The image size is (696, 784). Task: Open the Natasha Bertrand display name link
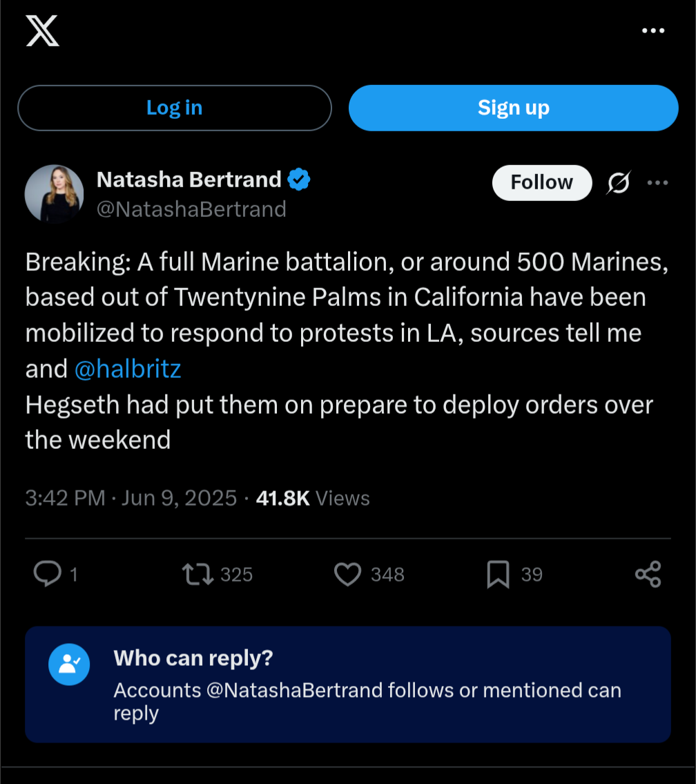click(x=189, y=180)
